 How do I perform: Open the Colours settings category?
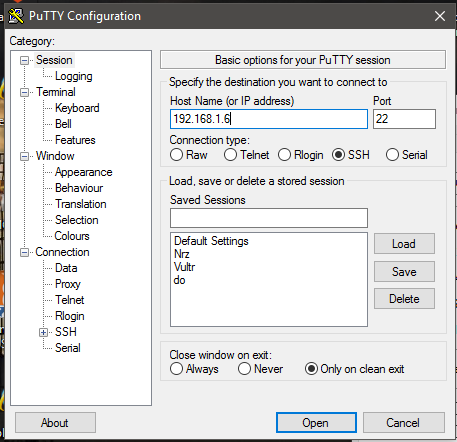[72, 236]
